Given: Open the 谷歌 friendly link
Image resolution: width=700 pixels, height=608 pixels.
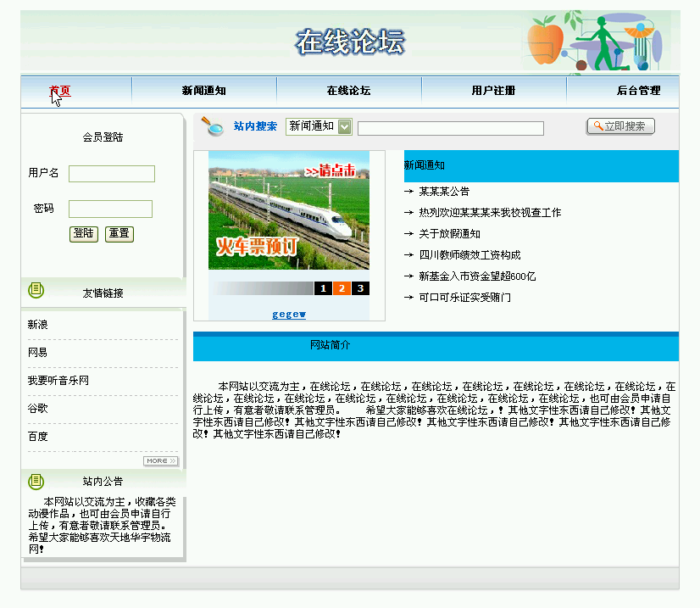Looking at the screenshot, I should coord(38,409).
